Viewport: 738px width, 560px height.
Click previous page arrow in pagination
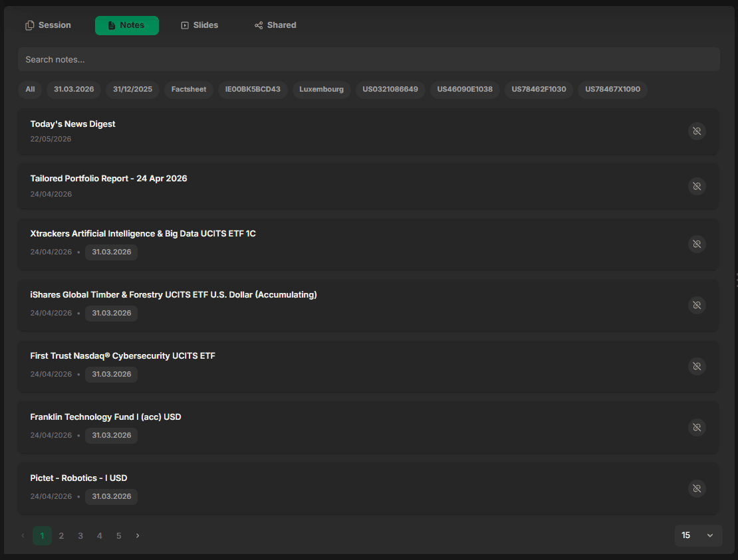click(x=23, y=535)
